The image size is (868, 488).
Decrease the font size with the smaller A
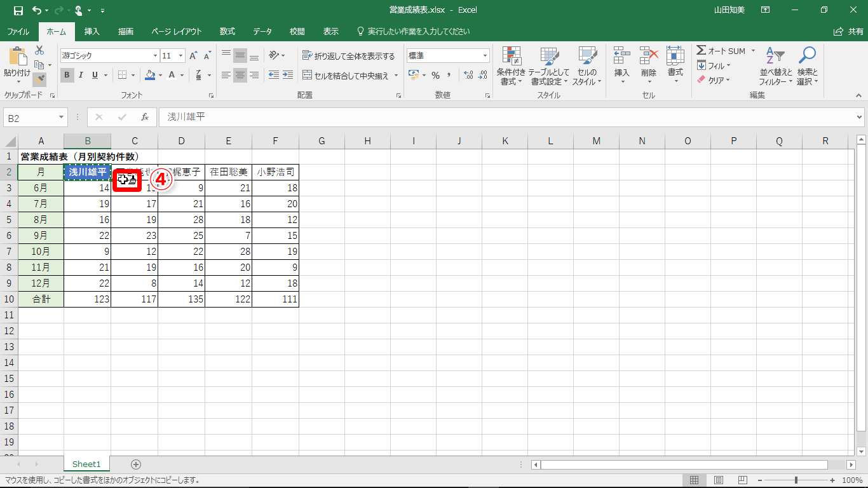click(x=209, y=56)
